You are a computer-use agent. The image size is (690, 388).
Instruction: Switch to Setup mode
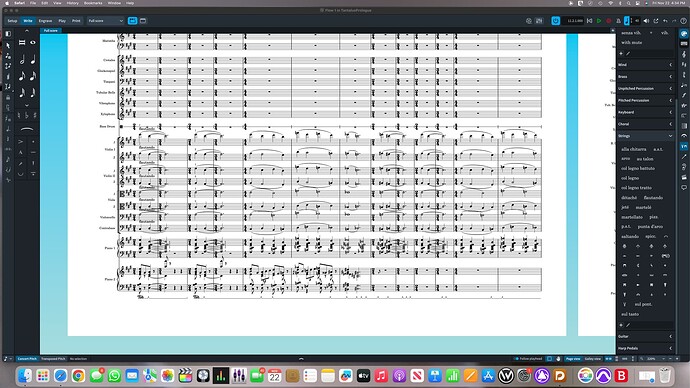[x=12, y=21]
